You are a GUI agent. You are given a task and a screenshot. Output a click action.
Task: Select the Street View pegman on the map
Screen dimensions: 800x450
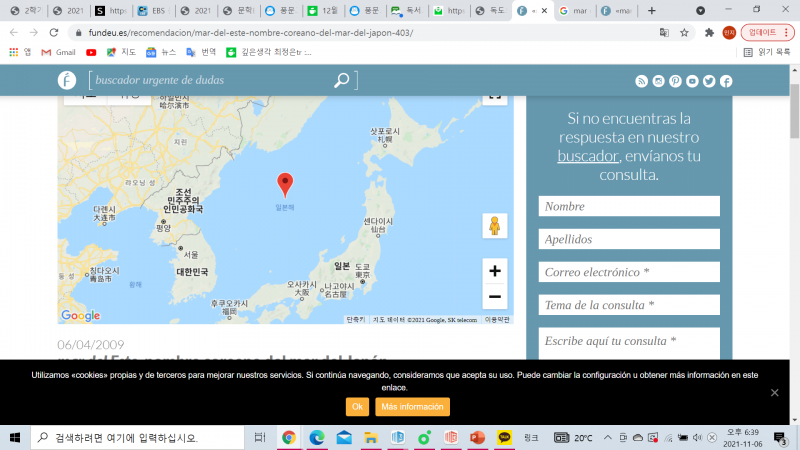click(494, 226)
